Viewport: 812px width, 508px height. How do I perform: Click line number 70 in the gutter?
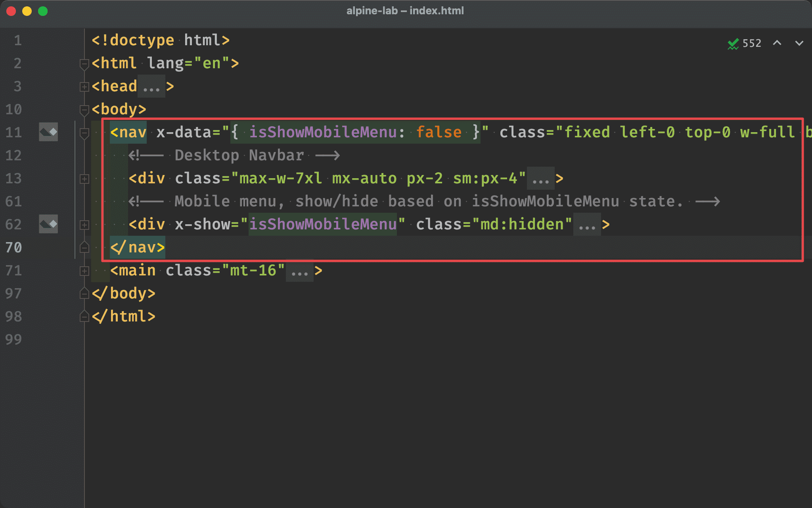click(x=14, y=248)
